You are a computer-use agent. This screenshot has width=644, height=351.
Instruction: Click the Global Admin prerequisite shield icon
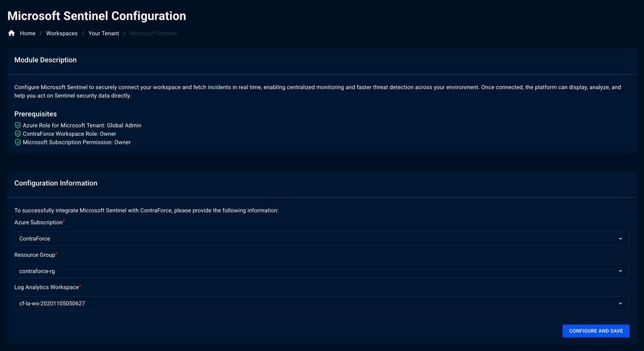tap(18, 125)
